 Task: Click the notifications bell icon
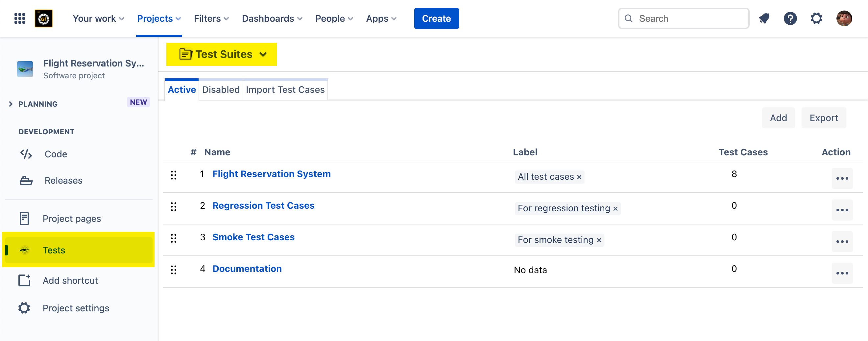click(x=764, y=18)
